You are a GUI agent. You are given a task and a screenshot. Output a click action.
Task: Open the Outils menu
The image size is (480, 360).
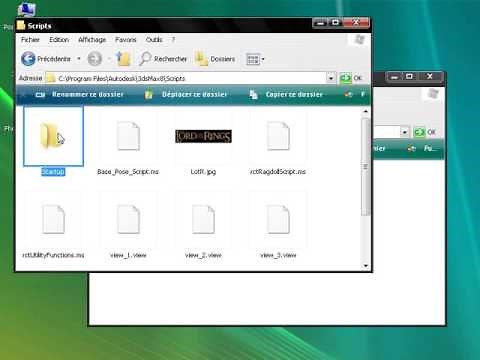pyautogui.click(x=154, y=40)
